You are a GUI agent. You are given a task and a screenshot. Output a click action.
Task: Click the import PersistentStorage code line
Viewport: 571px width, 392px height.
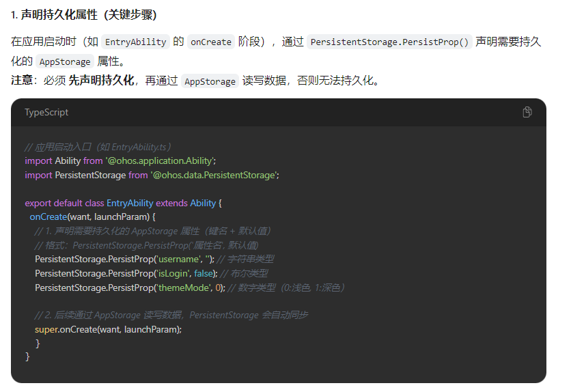coord(152,175)
